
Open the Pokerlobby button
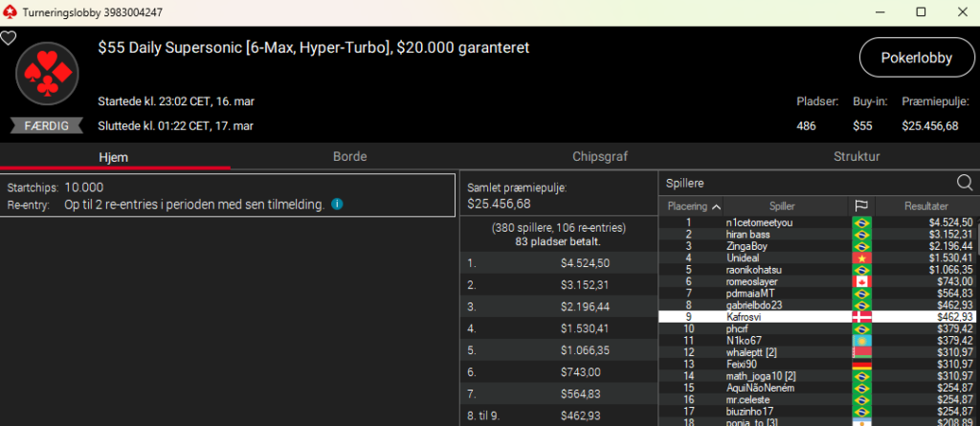[917, 57]
